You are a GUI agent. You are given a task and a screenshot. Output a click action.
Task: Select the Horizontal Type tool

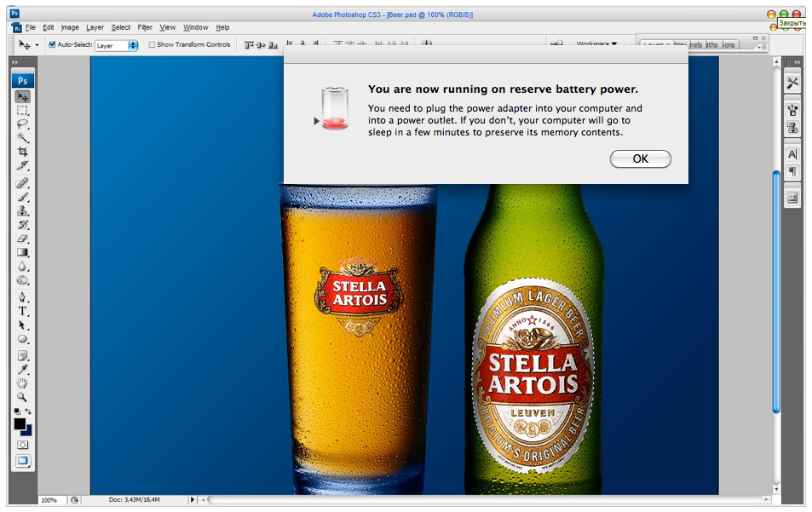(x=23, y=312)
